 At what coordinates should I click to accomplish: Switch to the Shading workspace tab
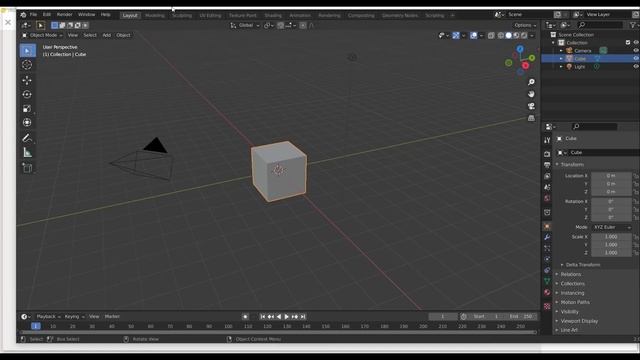[x=273, y=16]
